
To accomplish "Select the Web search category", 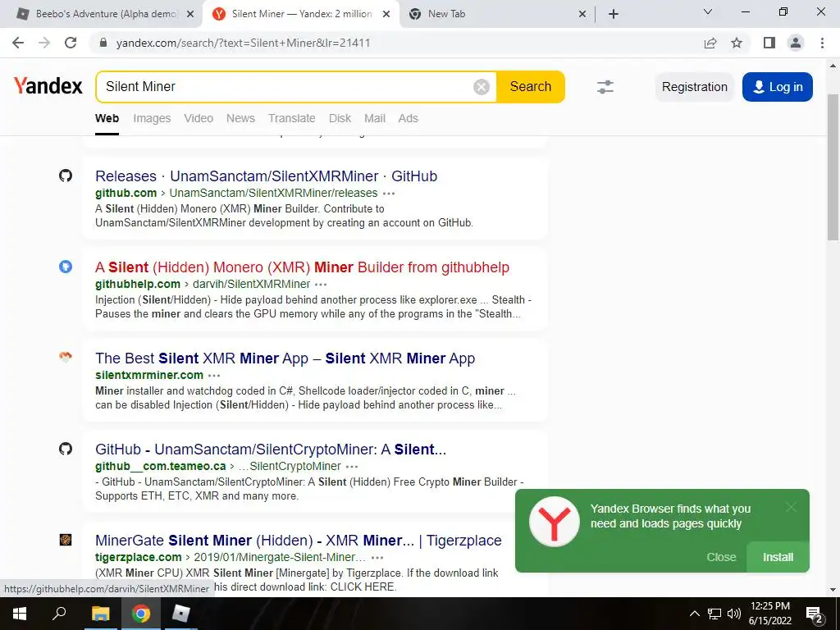I will click(x=107, y=118).
